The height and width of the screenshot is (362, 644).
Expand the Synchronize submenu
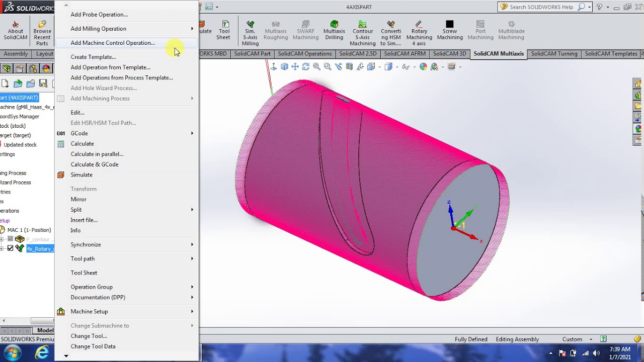(x=192, y=244)
